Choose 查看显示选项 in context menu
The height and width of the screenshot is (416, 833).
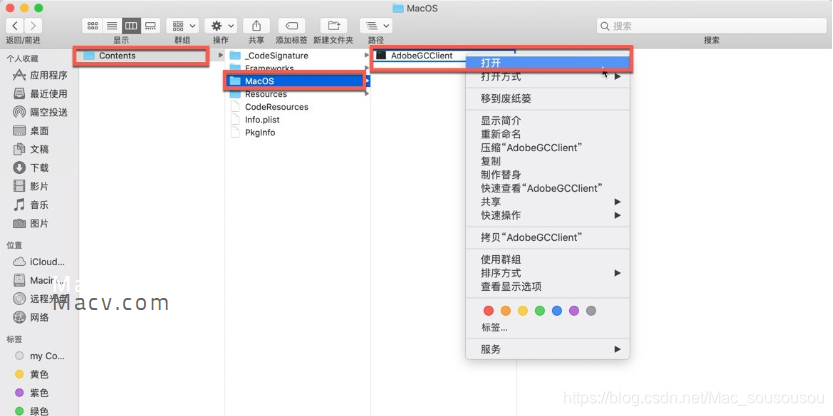tap(547, 286)
